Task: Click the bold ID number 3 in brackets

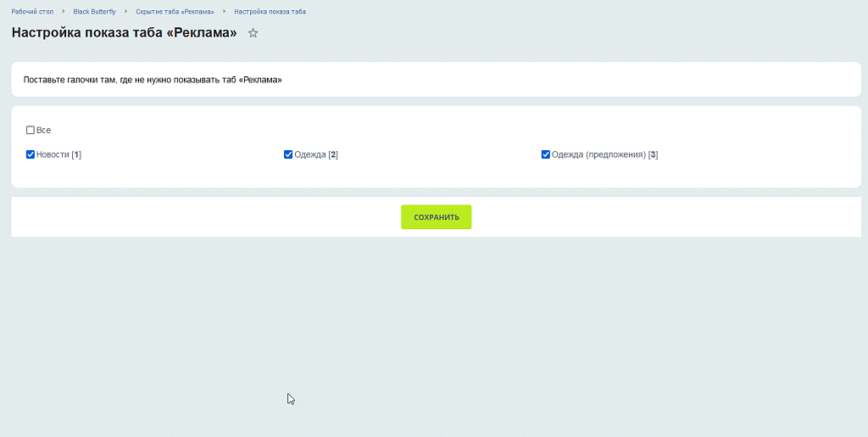Action: [654, 154]
